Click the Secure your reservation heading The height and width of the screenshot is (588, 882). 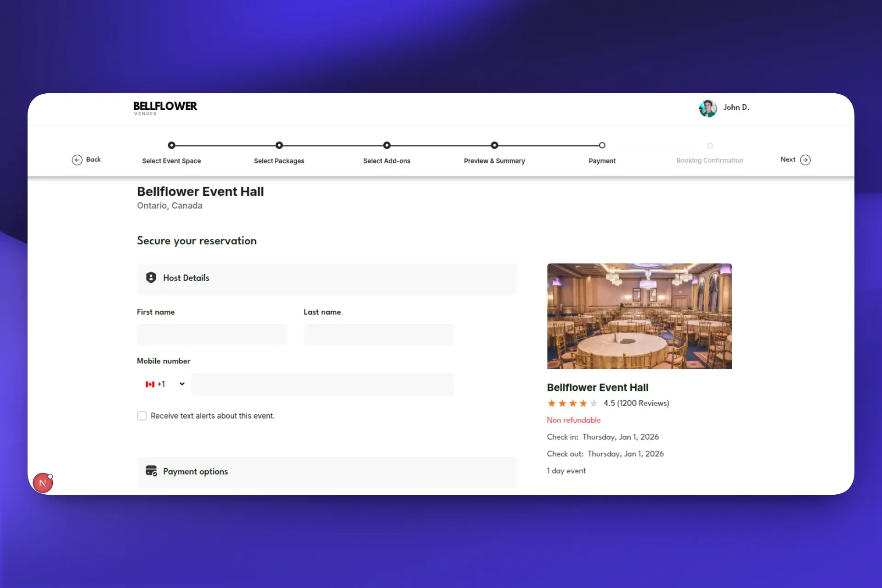[197, 241]
